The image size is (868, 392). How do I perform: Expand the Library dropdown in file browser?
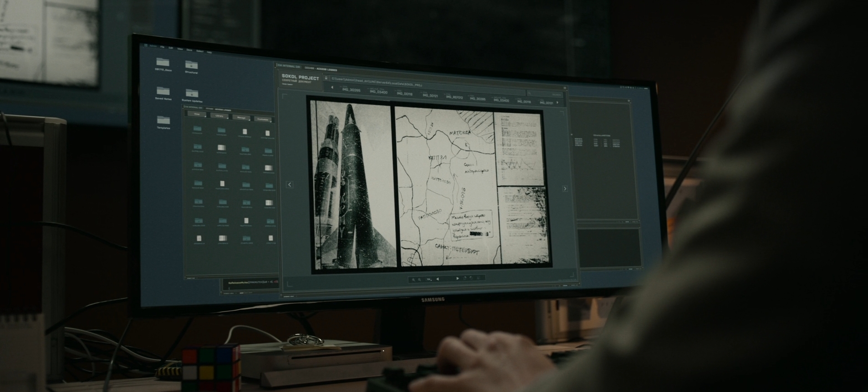(x=220, y=116)
